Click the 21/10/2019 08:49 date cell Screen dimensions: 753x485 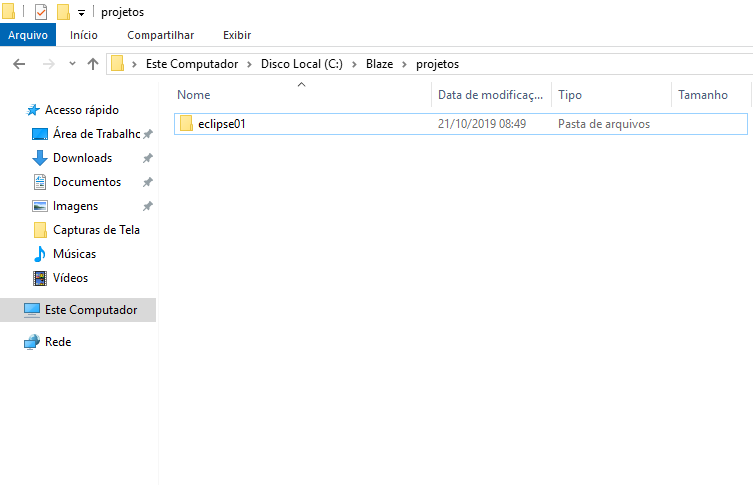482,124
